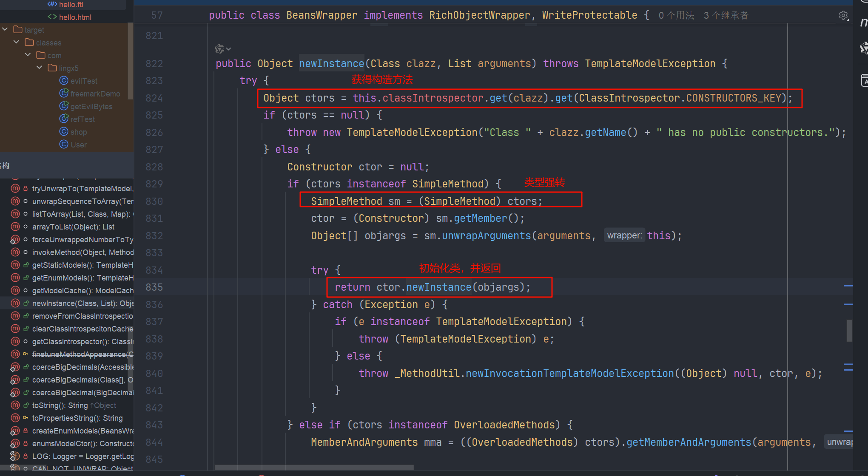This screenshot has height=476, width=868.
Task: Click the vertical scrollbar thumb in editor
Action: [849, 331]
